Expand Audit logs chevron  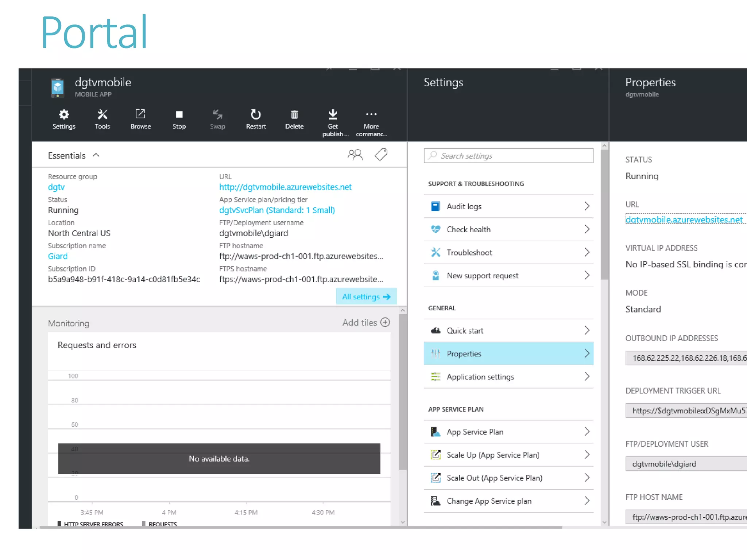pos(586,206)
